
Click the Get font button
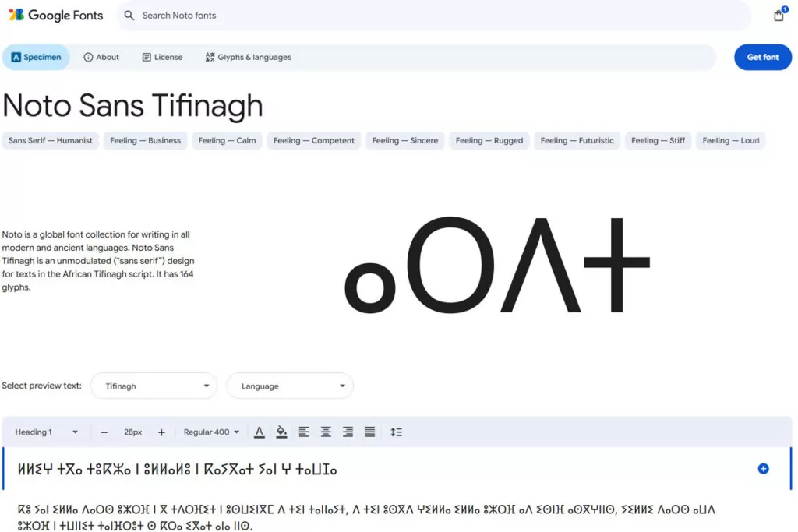[762, 57]
